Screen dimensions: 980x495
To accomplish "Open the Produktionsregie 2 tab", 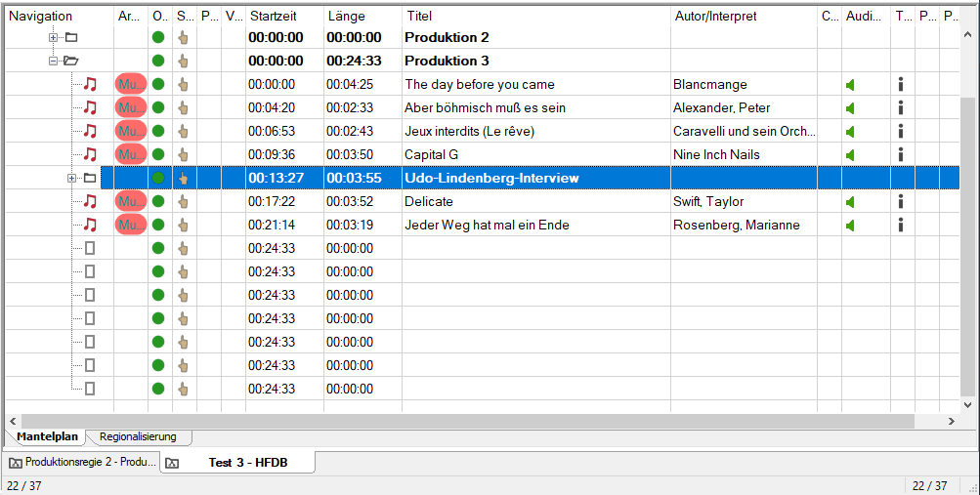I will click(82, 463).
